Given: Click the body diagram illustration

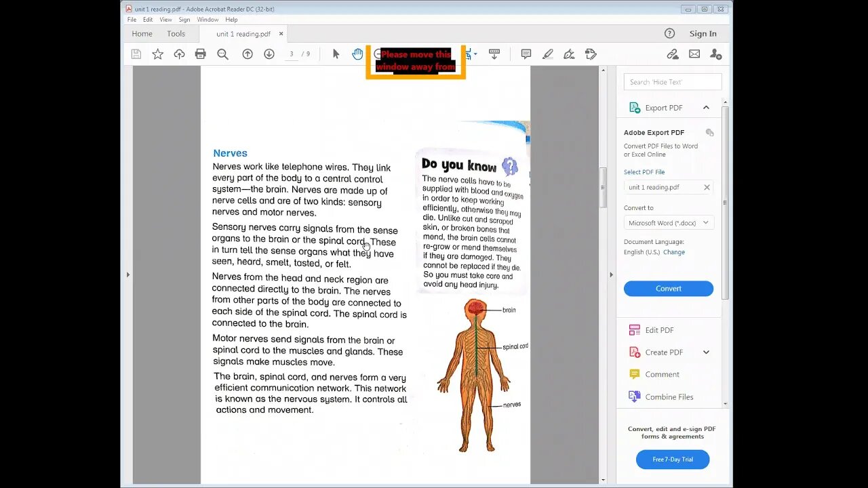Looking at the screenshot, I should (475, 375).
